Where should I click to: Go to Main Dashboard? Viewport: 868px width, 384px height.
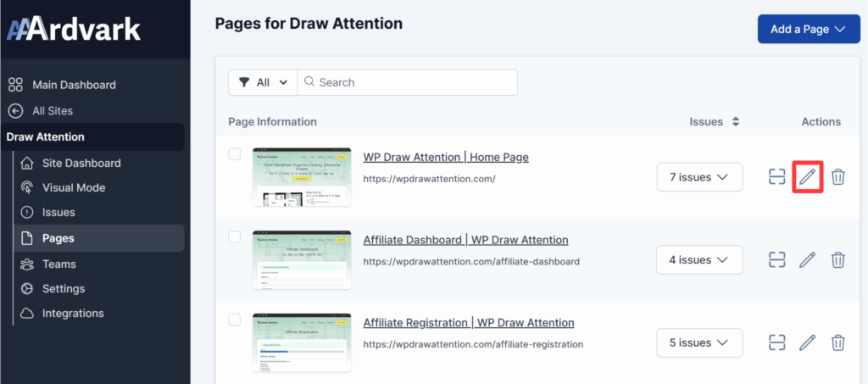click(75, 85)
